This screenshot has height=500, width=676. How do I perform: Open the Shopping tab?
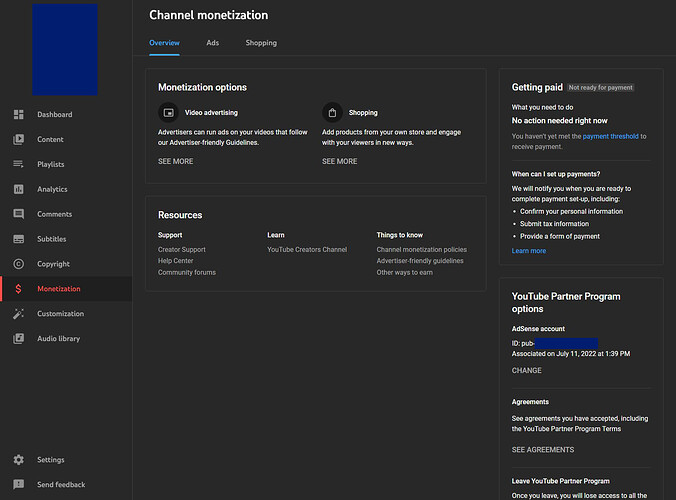[261, 43]
